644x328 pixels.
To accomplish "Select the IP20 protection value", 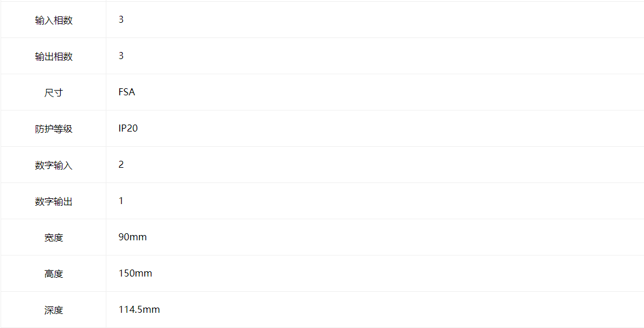I will pyautogui.click(x=128, y=128).
